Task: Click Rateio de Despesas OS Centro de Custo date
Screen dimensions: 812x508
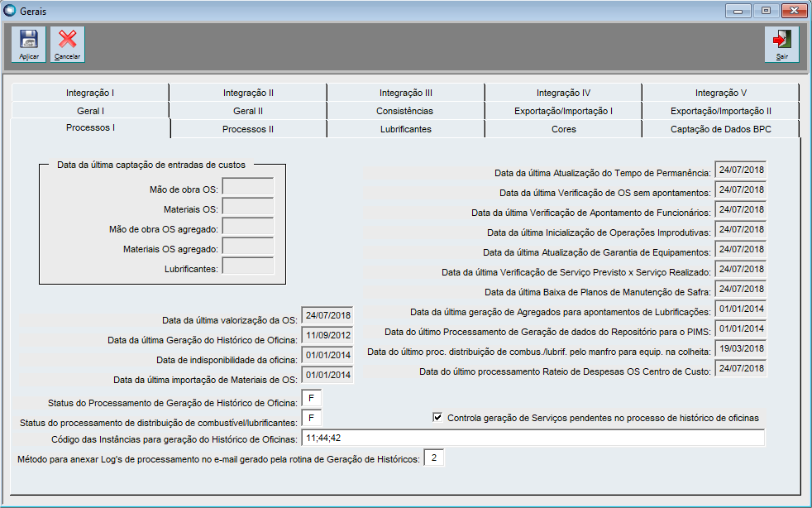Action: (x=741, y=368)
